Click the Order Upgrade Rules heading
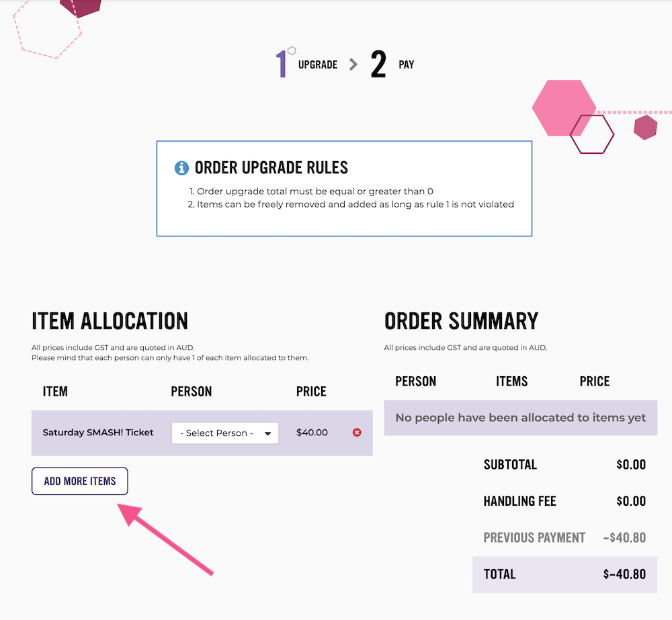 click(x=271, y=167)
